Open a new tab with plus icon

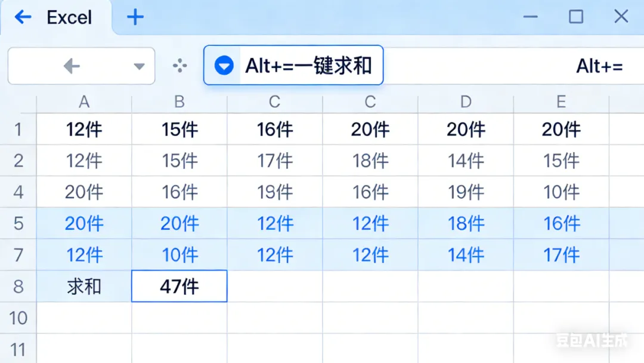[x=135, y=17]
